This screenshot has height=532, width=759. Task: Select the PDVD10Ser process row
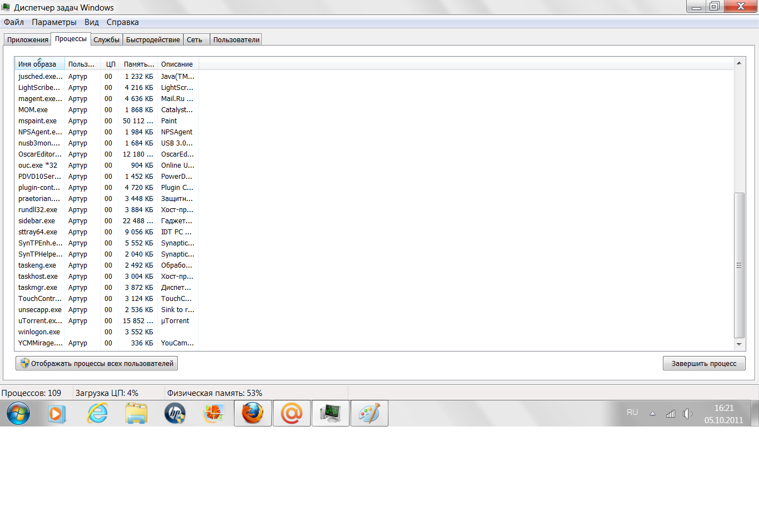click(x=107, y=177)
